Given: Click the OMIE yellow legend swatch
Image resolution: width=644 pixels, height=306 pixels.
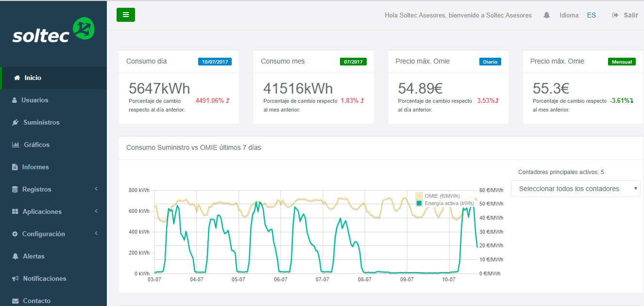Looking at the screenshot, I should (419, 196).
